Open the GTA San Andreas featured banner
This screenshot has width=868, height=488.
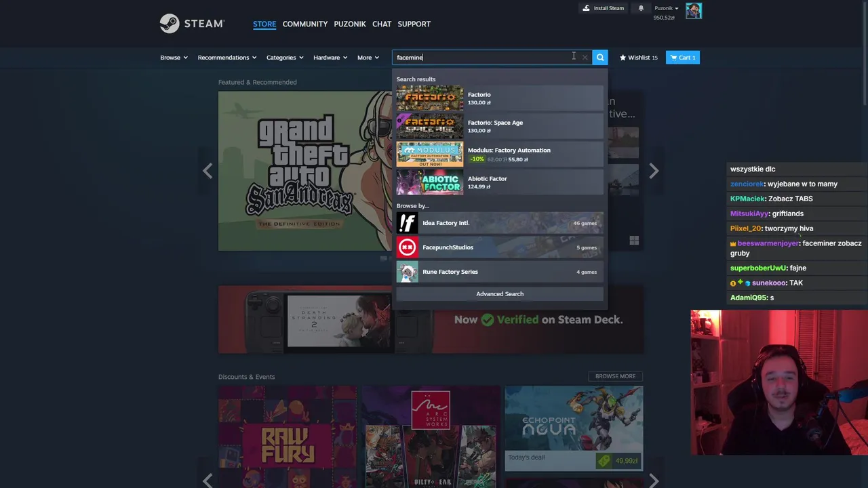coord(305,171)
